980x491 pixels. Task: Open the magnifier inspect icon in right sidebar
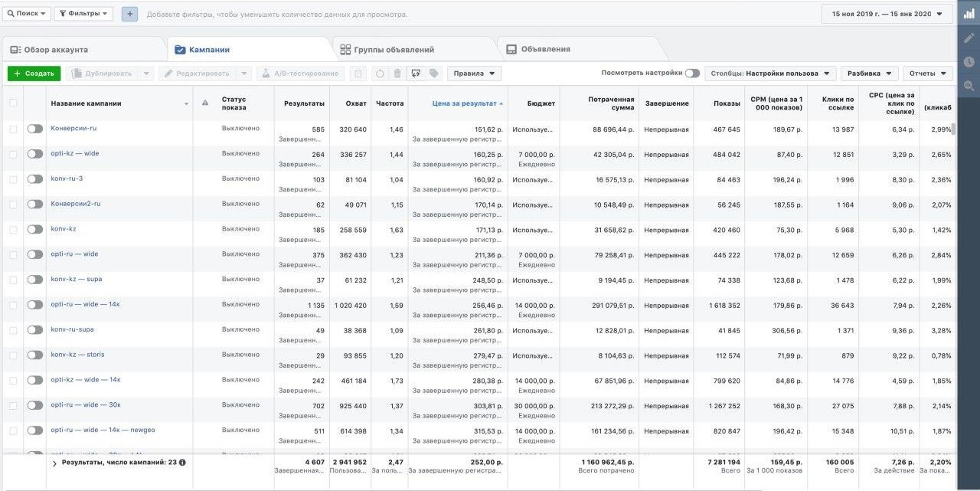tap(969, 87)
